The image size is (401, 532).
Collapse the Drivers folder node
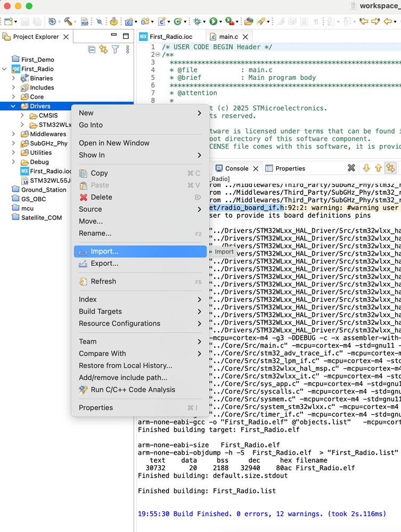(13, 106)
